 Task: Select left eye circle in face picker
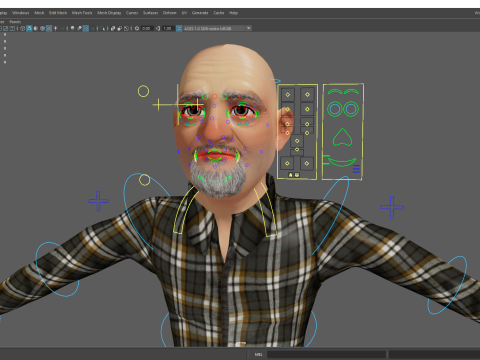(335, 109)
